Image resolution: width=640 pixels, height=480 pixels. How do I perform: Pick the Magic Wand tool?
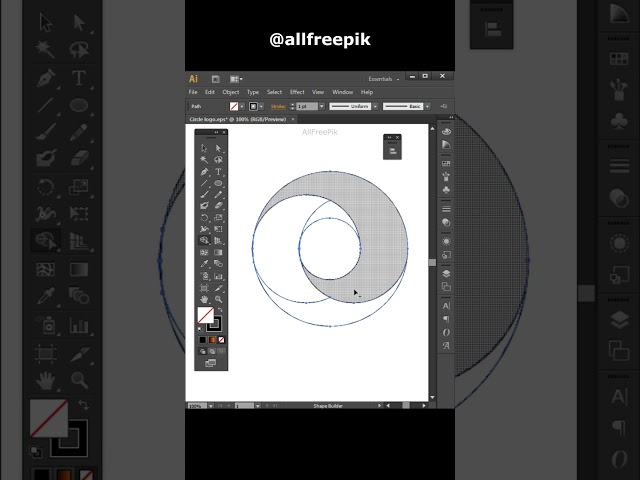204,160
